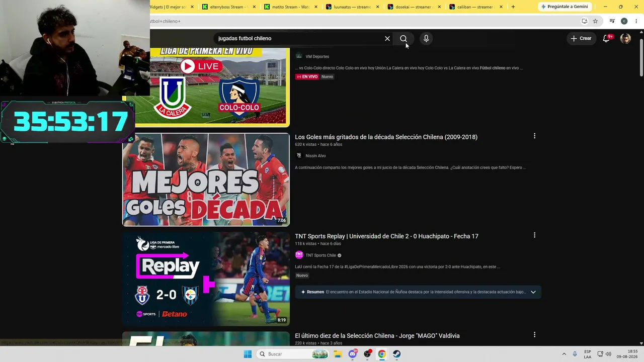
Task: Go to Nissin Alvo channel
Action: (x=315, y=156)
